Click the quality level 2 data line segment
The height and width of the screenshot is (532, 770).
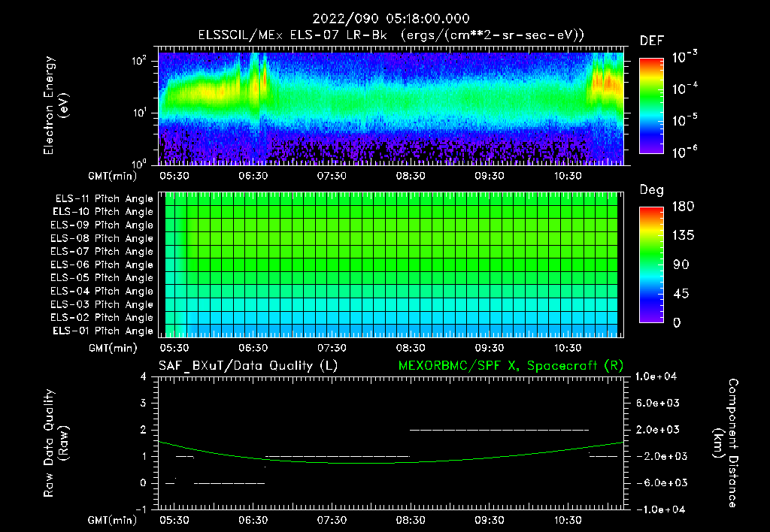(499, 430)
